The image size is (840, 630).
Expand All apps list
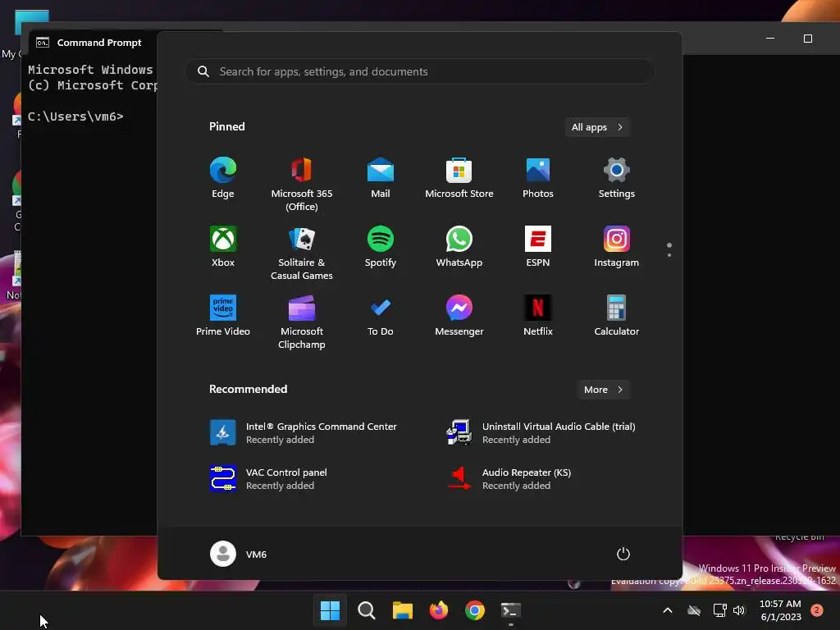(x=597, y=127)
